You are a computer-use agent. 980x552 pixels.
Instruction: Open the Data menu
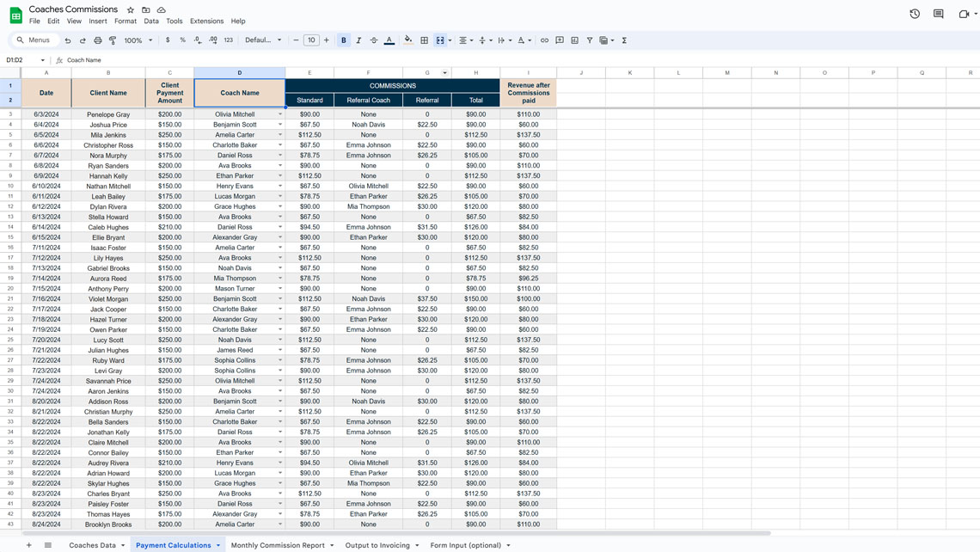tap(151, 21)
